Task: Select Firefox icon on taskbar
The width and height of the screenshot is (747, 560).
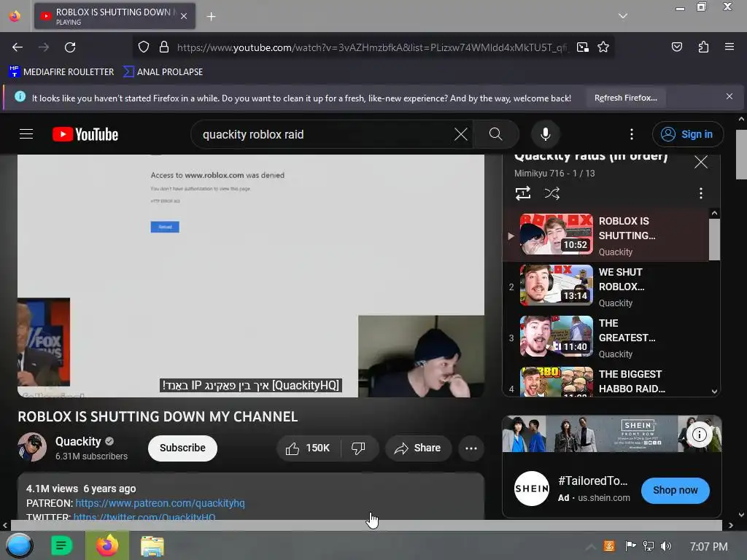Action: point(107,545)
